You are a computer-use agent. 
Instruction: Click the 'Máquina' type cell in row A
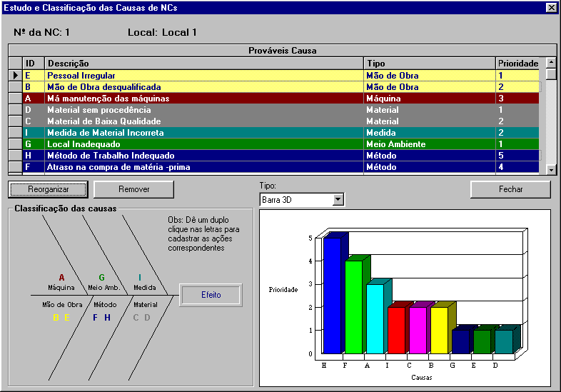tap(430, 99)
